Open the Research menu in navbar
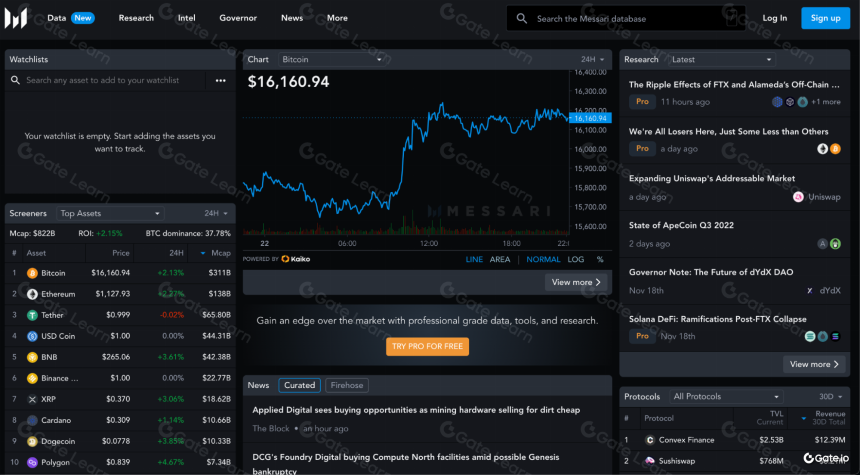The height and width of the screenshot is (475, 860). pos(136,18)
